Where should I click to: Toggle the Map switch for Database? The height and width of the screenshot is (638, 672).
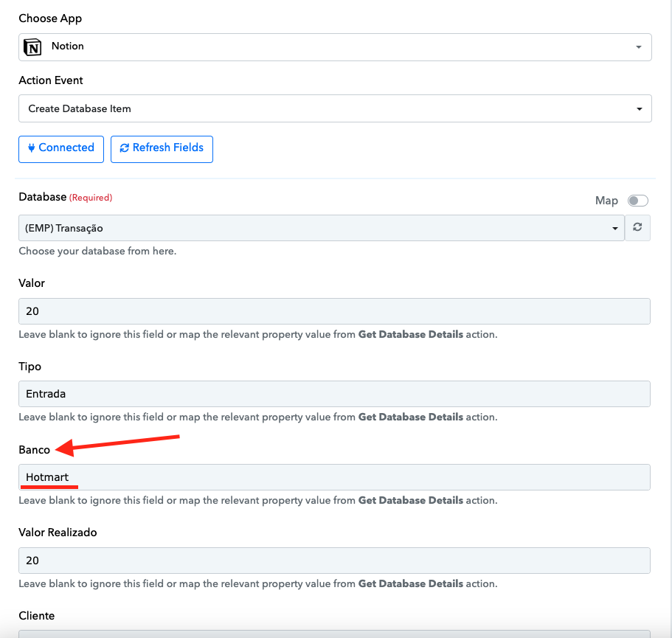coord(638,201)
